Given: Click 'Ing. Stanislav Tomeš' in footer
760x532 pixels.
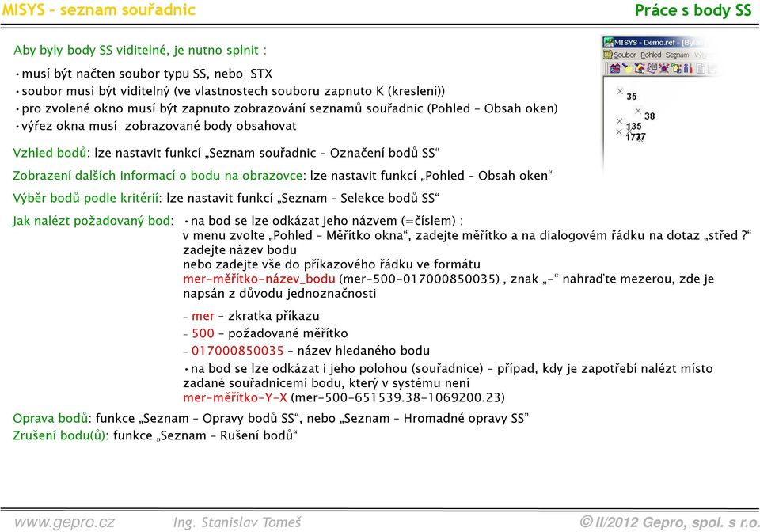Looking at the screenshot, I should tap(237, 522).
